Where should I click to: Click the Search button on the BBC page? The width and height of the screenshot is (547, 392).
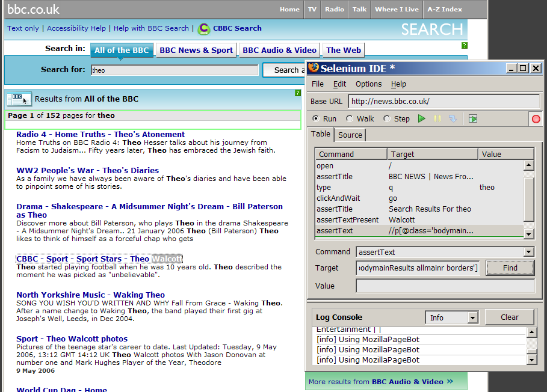pyautogui.click(x=284, y=70)
